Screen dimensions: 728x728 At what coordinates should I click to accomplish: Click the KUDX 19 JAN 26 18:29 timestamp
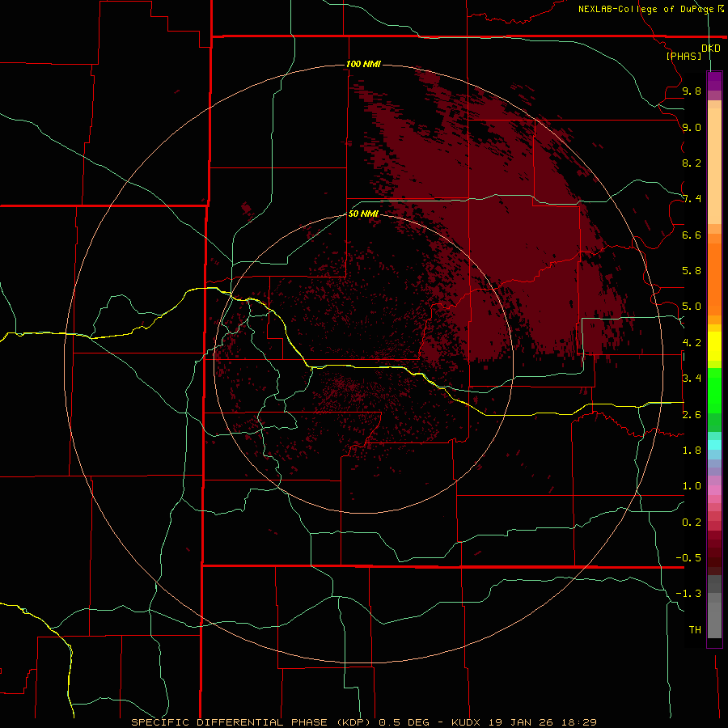tap(523, 722)
